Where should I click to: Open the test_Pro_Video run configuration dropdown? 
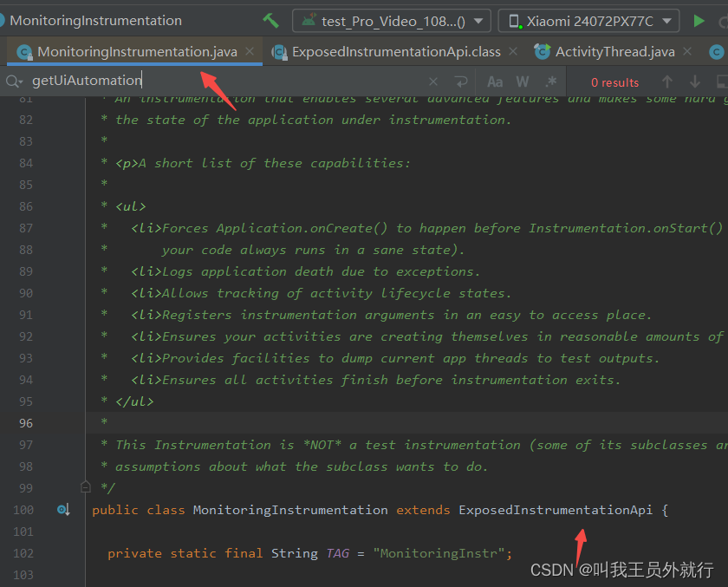[391, 20]
